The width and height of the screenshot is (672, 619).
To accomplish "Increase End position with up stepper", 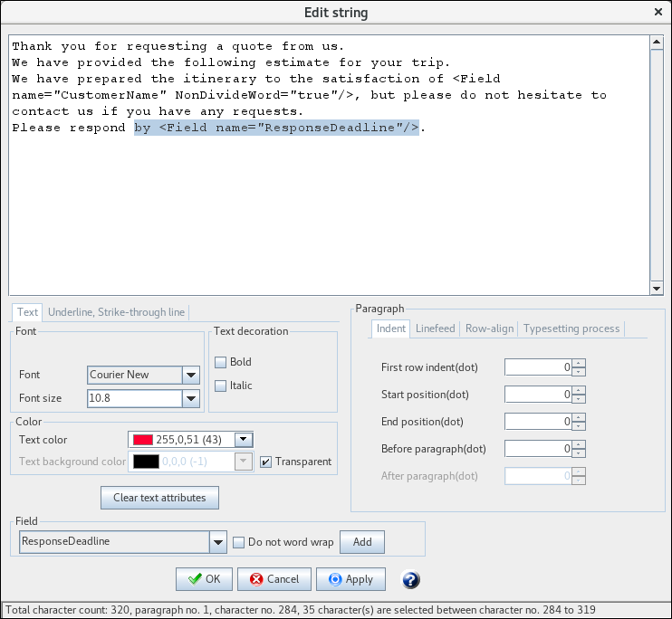I will click(x=579, y=417).
